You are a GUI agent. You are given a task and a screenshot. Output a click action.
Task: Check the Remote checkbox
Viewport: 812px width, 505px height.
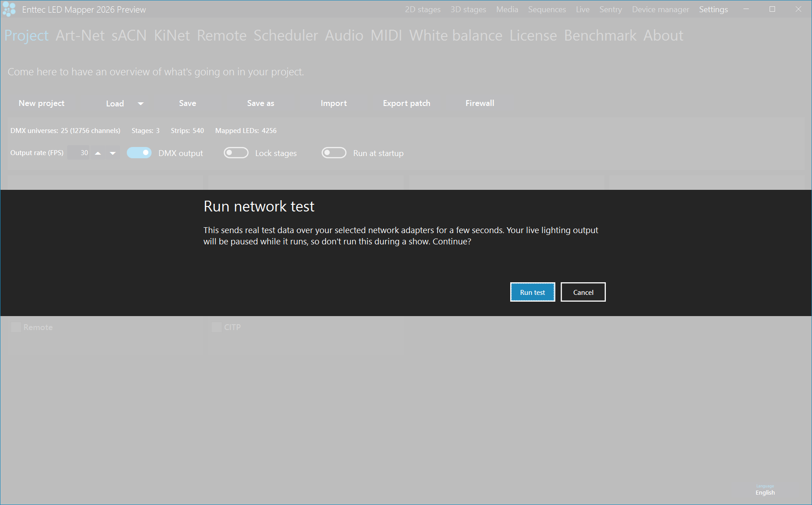[16, 327]
